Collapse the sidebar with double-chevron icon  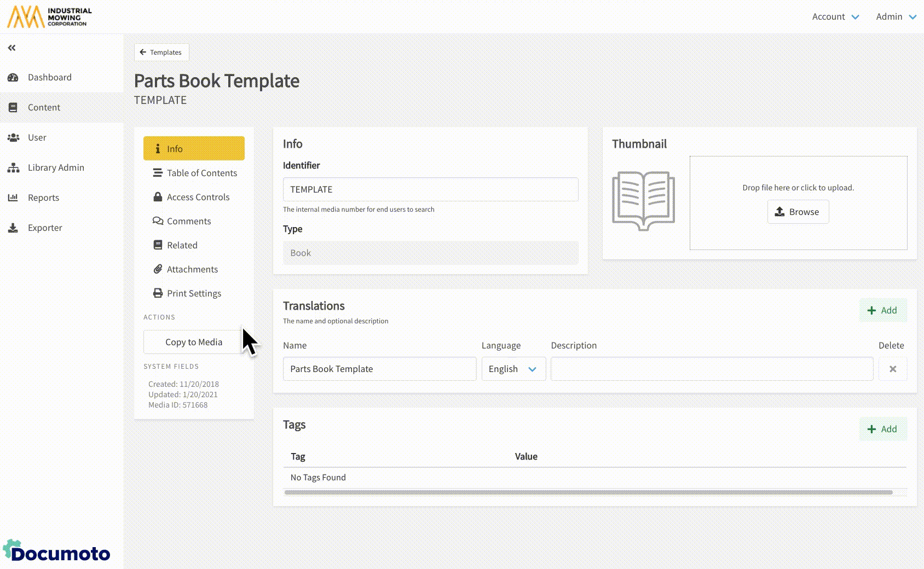(11, 48)
